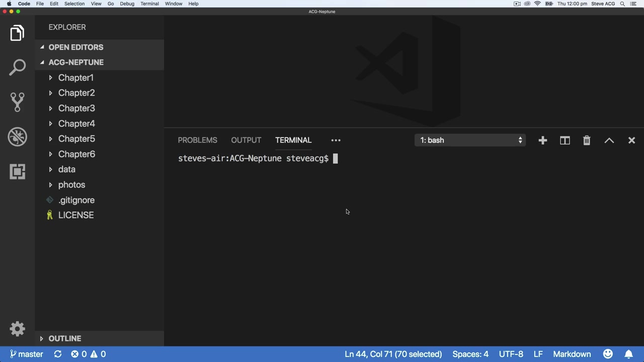Open the Code application menu

pos(24,4)
